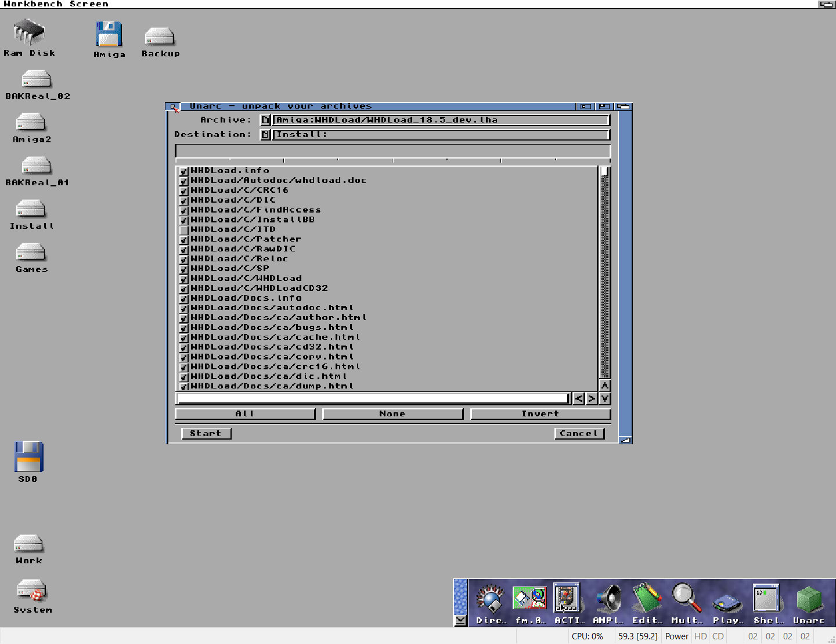Image resolution: width=836 pixels, height=644 pixels.
Task: Open the Destination drawer requester icon
Action: coord(265,135)
